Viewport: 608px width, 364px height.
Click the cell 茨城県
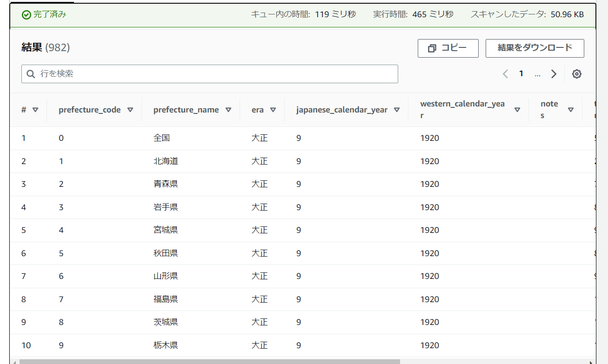pyautogui.click(x=166, y=322)
